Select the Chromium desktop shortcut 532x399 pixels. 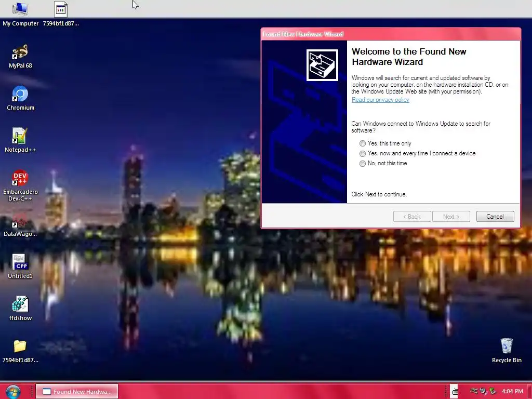[20, 98]
